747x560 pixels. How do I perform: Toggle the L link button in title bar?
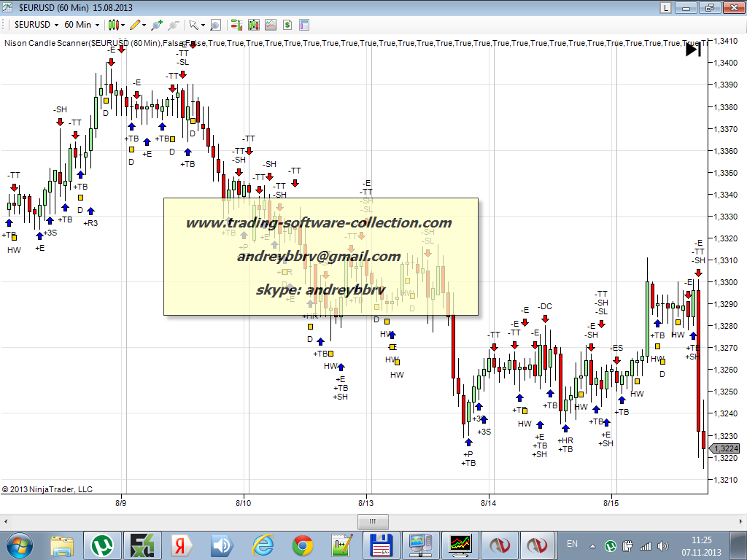(665, 7)
